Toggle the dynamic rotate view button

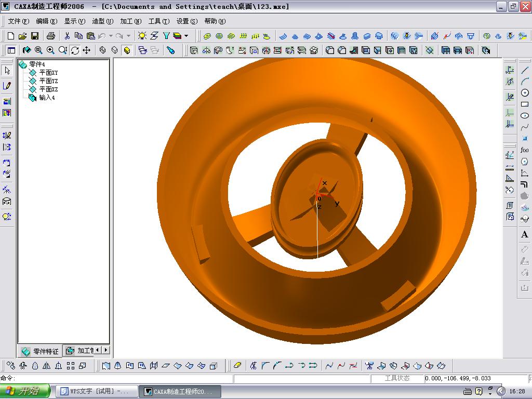coord(75,50)
